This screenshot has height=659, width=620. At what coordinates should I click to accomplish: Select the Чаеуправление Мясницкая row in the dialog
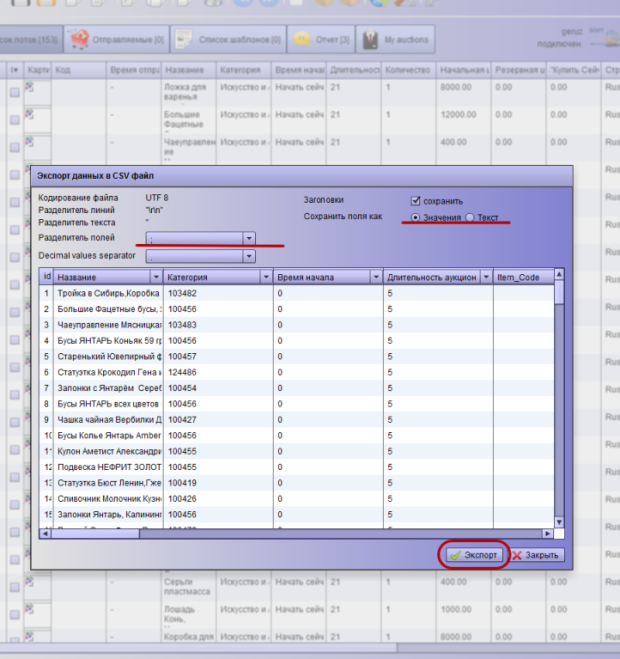[297, 325]
